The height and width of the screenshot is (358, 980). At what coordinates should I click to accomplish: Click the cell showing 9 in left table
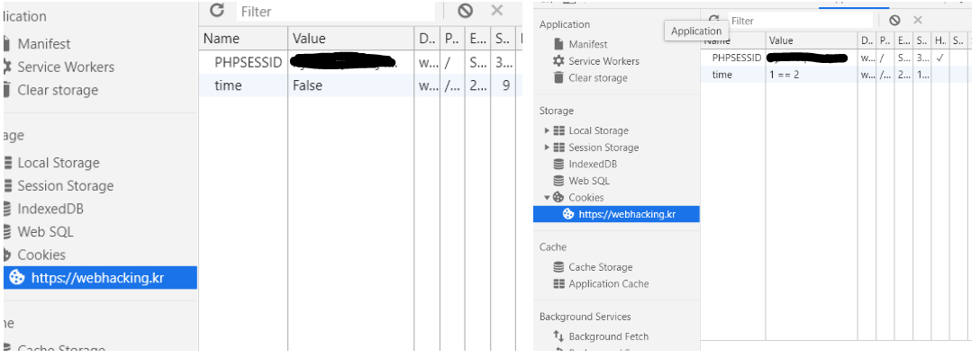505,85
